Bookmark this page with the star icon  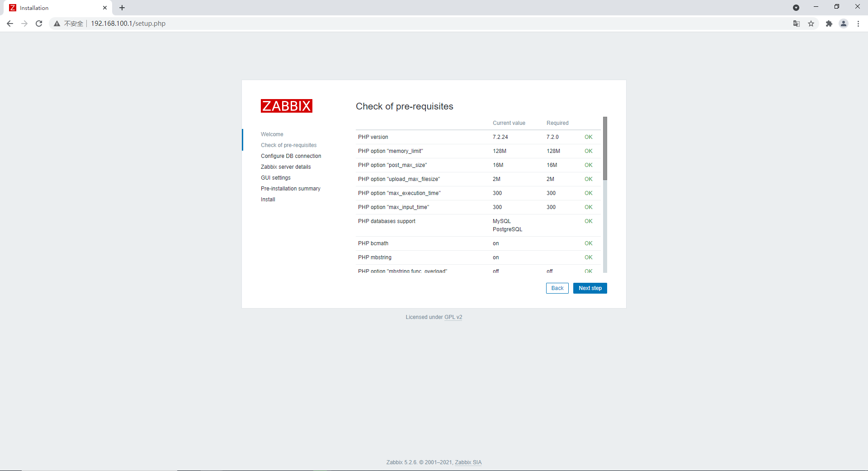[x=811, y=24]
